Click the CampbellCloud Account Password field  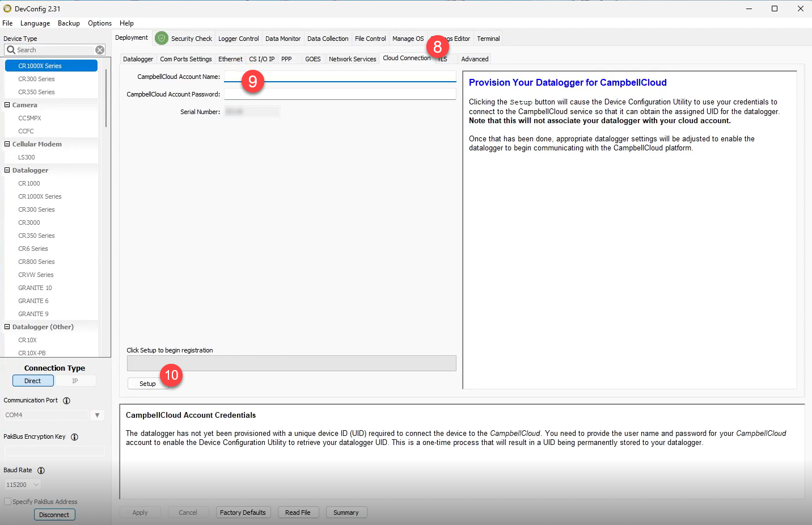[340, 94]
